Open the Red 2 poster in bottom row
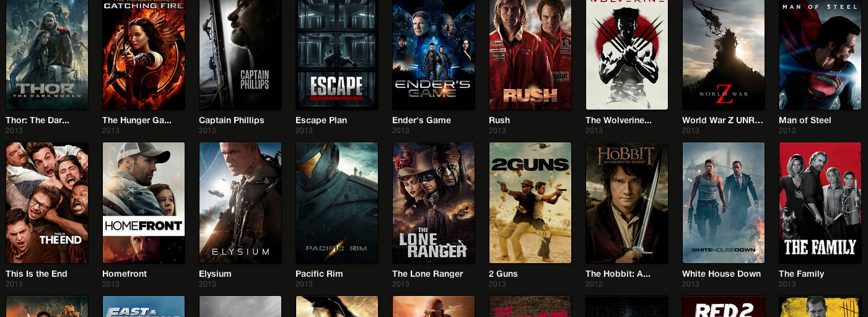The height and width of the screenshot is (317, 868). (x=724, y=306)
